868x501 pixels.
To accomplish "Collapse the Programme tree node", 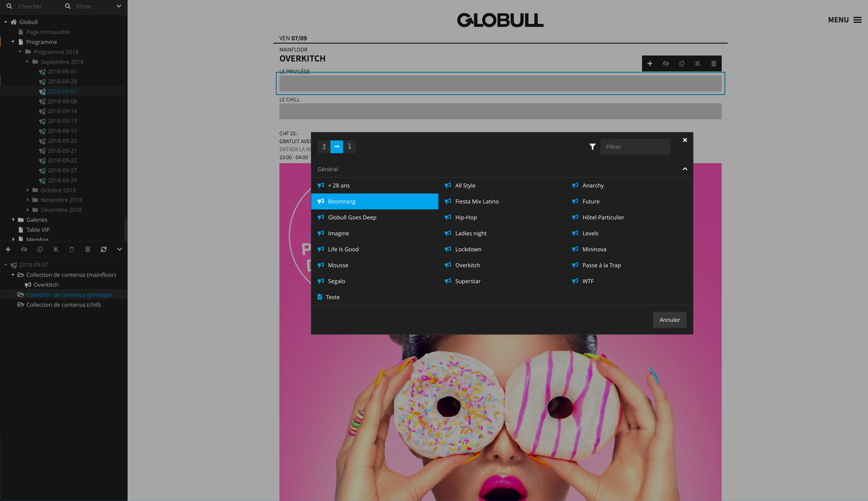I will 13,42.
